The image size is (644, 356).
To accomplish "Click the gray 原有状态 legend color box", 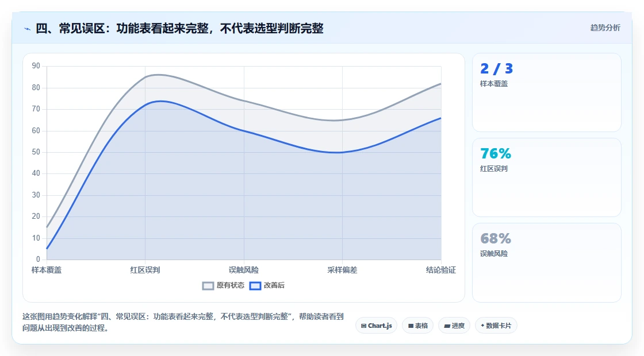I will pos(208,286).
